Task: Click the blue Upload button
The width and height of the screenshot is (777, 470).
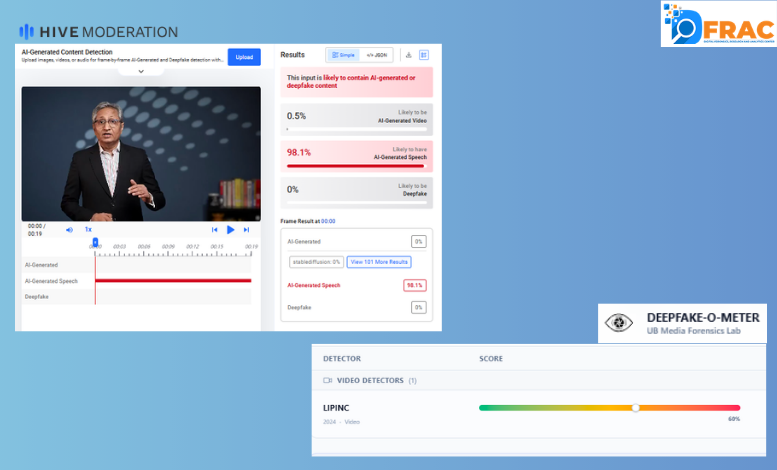Action: coord(244,57)
